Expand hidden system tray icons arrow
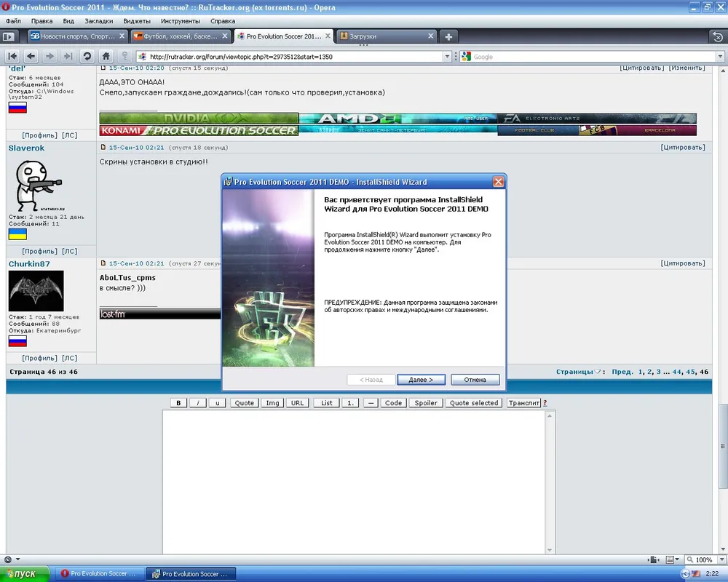Viewport: 728px width, 582px height. coord(685,574)
